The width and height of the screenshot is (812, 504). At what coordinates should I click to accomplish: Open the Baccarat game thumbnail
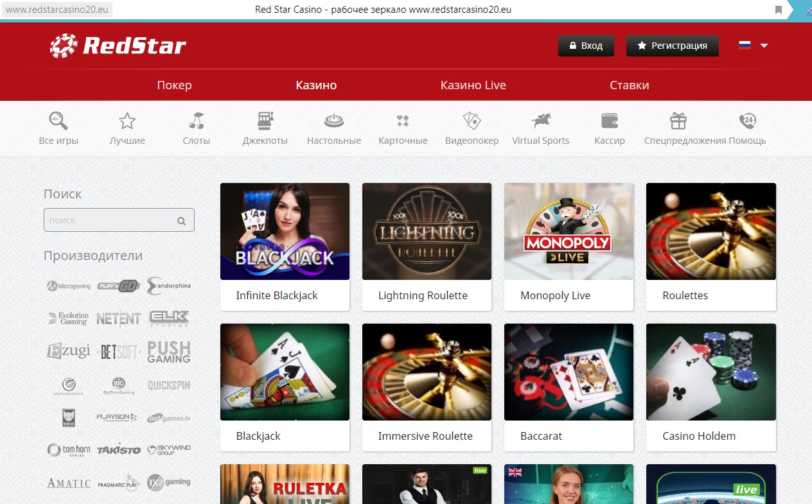tap(569, 372)
